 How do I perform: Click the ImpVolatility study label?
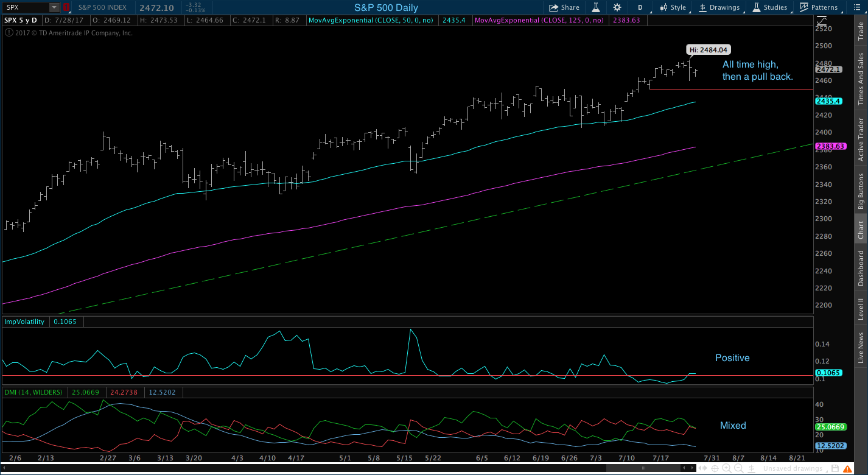pyautogui.click(x=24, y=322)
